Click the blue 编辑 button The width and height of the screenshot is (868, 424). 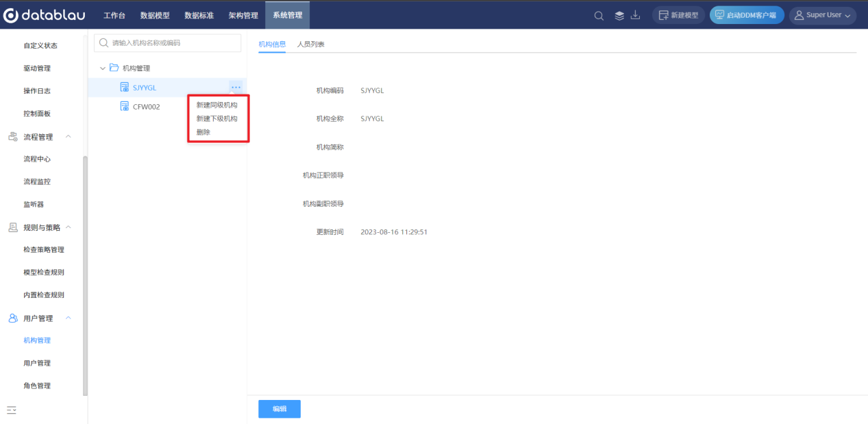click(280, 409)
